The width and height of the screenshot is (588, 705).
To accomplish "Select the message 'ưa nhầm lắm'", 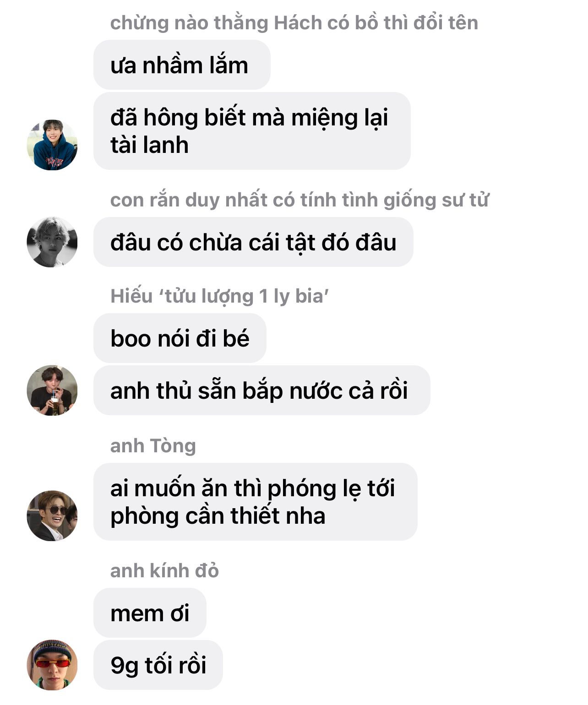I will tap(182, 65).
